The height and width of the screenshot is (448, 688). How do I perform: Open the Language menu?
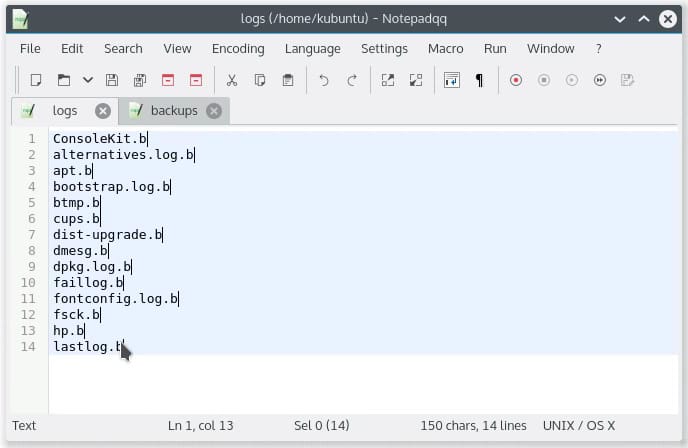[x=312, y=49]
